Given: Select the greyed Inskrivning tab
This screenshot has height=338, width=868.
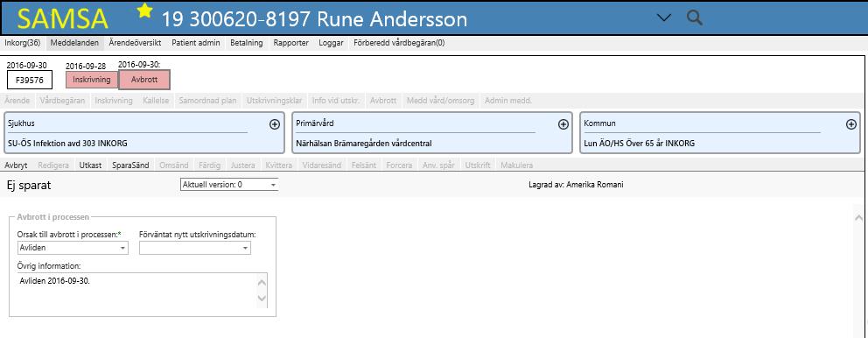Looking at the screenshot, I should tap(114, 101).
